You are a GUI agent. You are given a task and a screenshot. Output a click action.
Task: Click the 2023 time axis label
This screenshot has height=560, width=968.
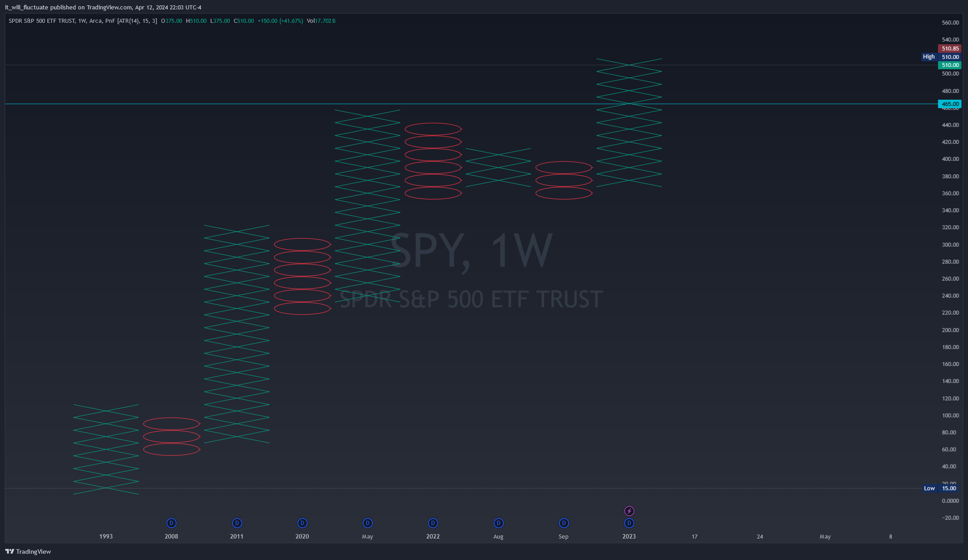coord(629,536)
